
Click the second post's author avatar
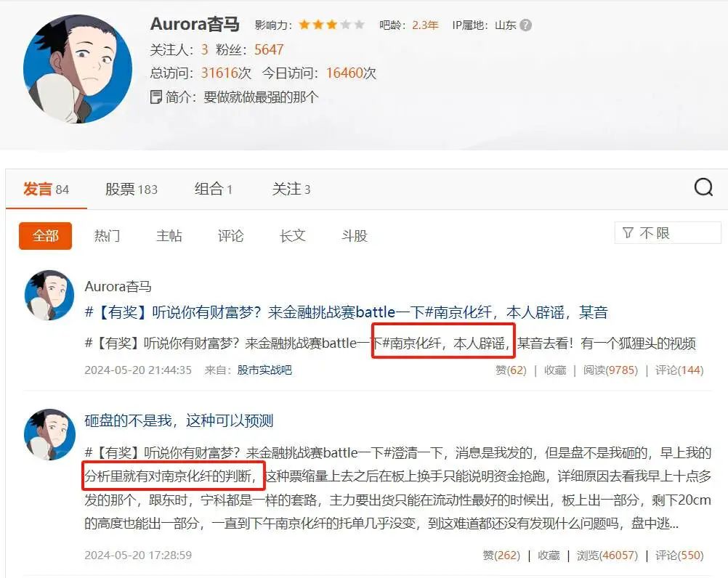[49, 434]
